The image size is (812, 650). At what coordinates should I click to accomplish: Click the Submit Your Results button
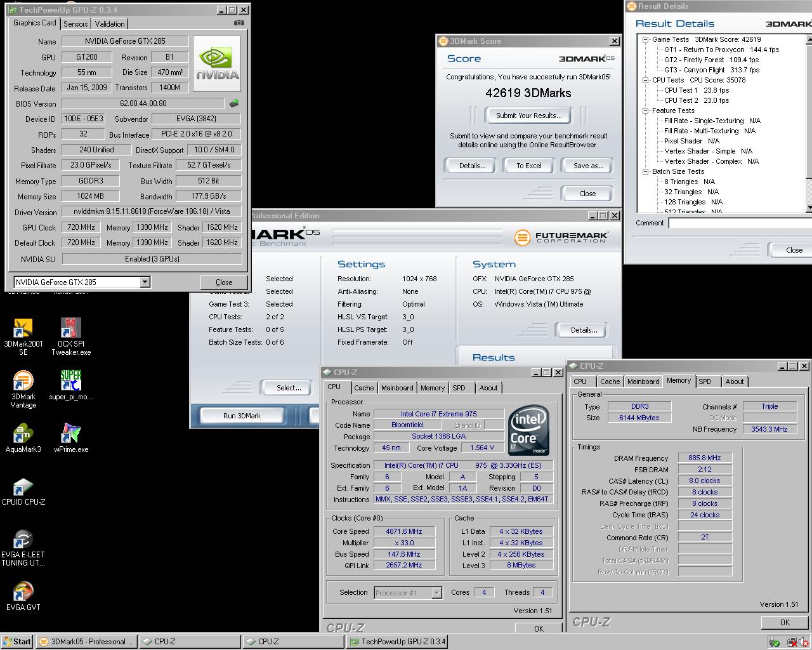click(x=529, y=116)
